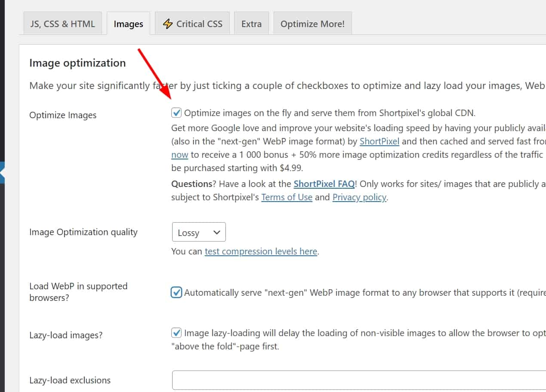
Task: Switch to the Extra tab
Action: (x=251, y=24)
